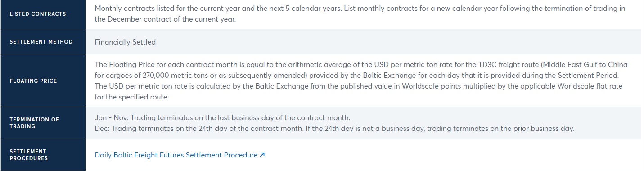Image resolution: width=644 pixels, height=171 pixels.
Task: Click the Floating Price row header
Action: click(43, 81)
